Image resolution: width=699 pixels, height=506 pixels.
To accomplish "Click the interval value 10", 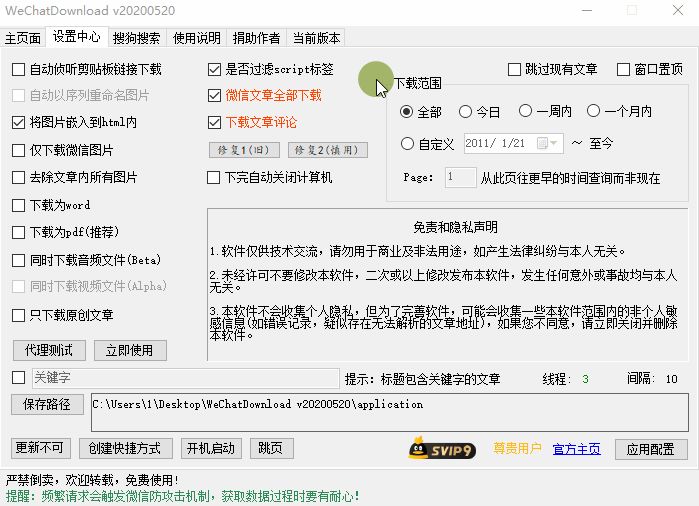I will [x=671, y=379].
